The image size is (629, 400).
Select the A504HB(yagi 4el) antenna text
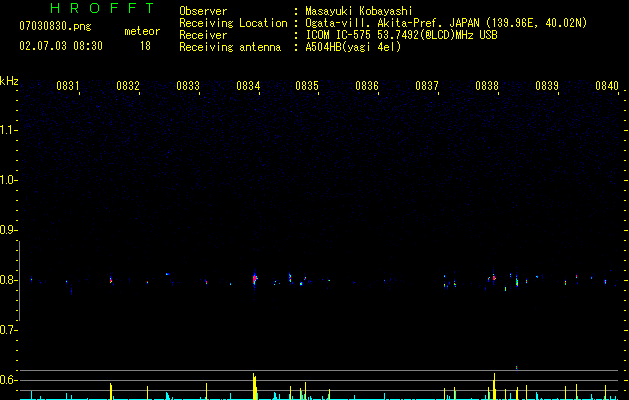click(x=353, y=47)
